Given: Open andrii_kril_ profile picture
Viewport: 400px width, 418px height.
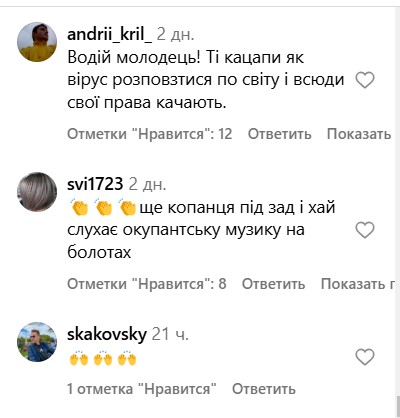Looking at the screenshot, I should pyautogui.click(x=37, y=42).
